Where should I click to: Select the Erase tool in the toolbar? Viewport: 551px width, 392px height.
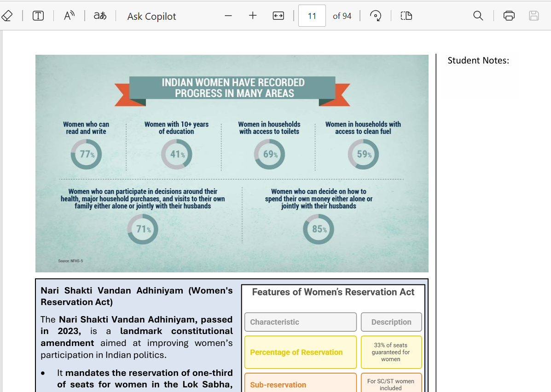click(x=6, y=16)
